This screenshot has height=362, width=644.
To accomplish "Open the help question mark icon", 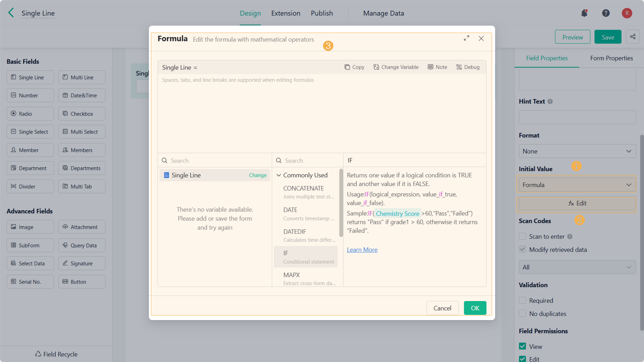I will pos(606,13).
